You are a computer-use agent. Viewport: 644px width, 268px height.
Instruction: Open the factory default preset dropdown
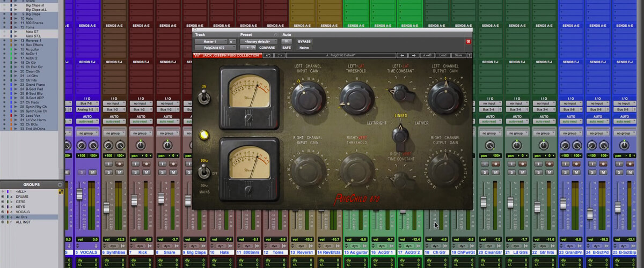[259, 41]
